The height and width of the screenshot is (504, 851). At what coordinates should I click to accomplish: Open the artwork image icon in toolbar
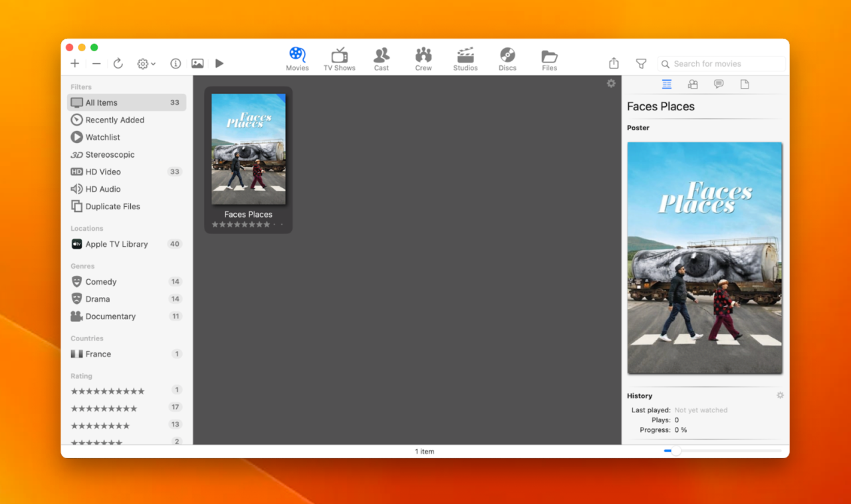(197, 64)
